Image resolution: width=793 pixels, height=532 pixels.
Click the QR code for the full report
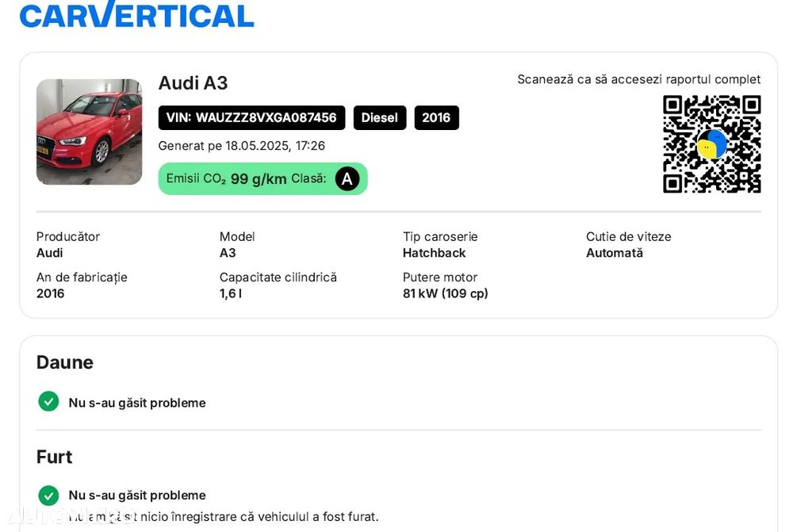(x=711, y=144)
